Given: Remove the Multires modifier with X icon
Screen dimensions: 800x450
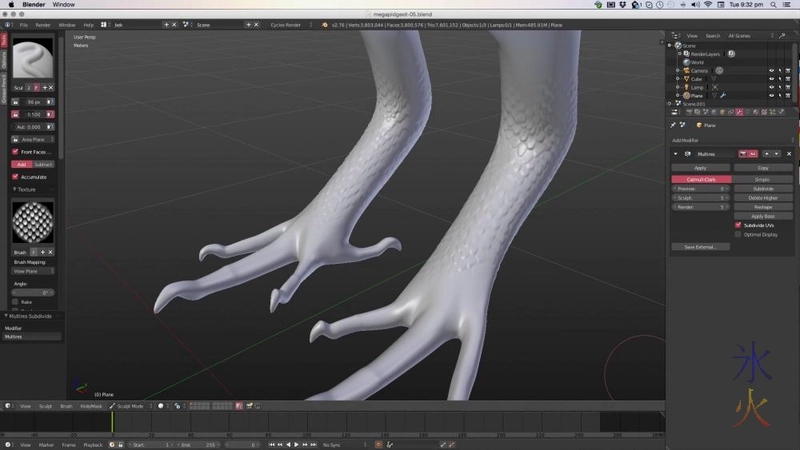Looking at the screenshot, I should pyautogui.click(x=789, y=154).
